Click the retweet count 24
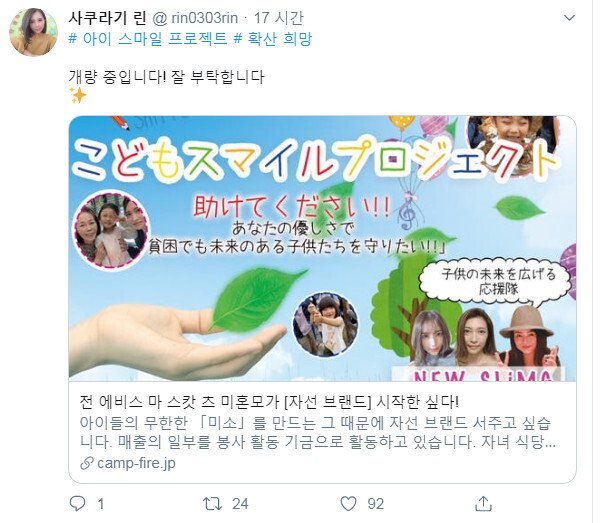 240,504
